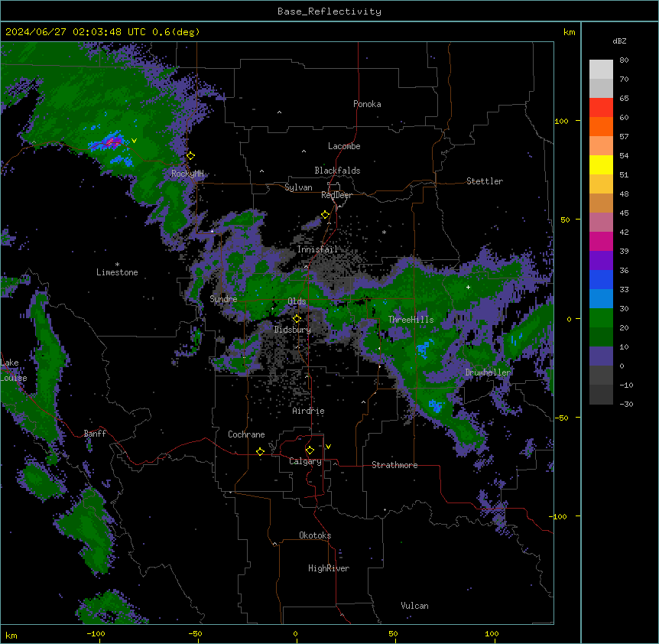Click the dBZ legend heading
The width and height of the screenshot is (659, 644).
[619, 41]
